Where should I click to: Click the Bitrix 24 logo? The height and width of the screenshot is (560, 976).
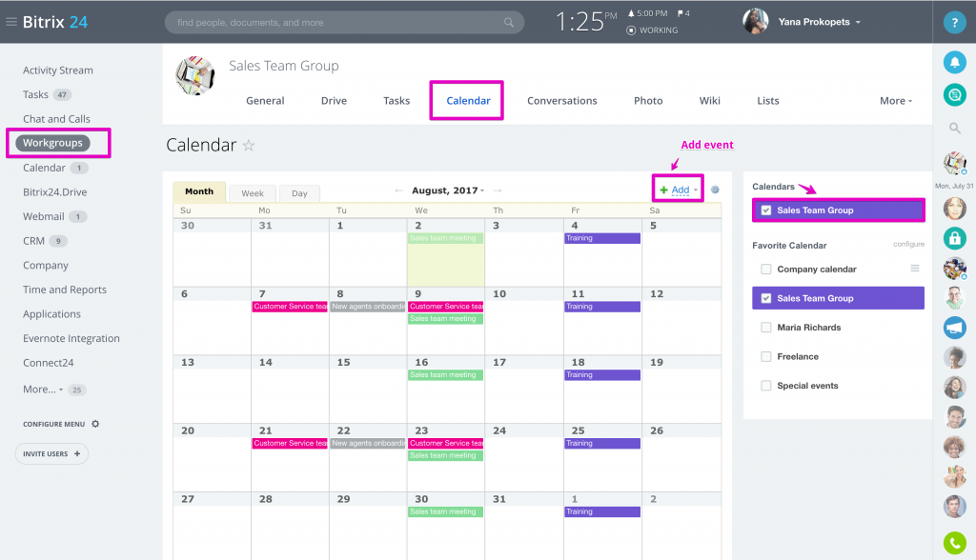tap(55, 22)
